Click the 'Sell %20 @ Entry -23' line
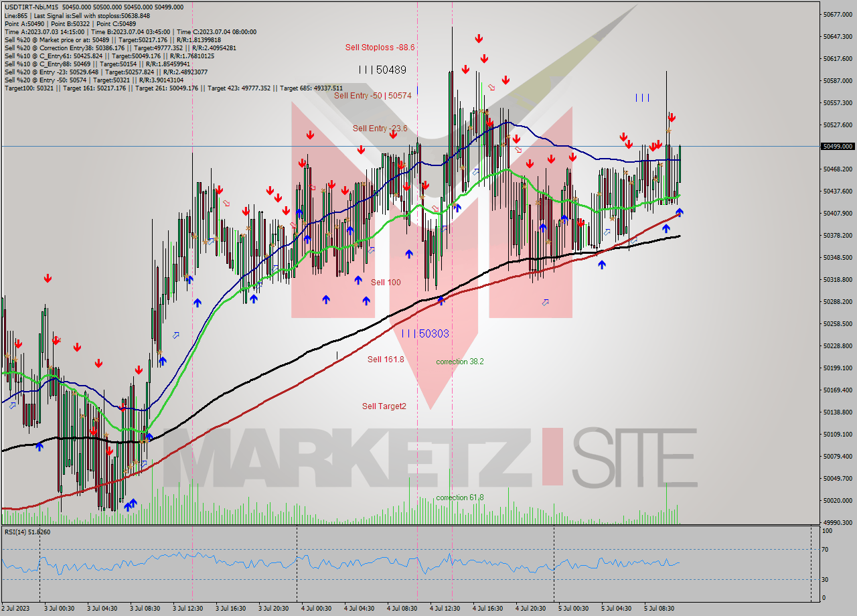Screen dimensions: 857x616 coord(106,72)
